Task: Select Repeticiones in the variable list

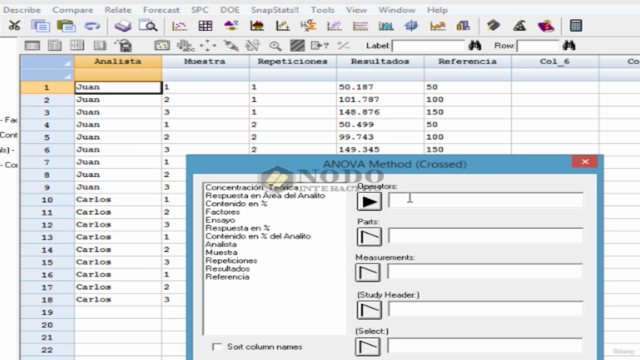Action: tap(231, 260)
